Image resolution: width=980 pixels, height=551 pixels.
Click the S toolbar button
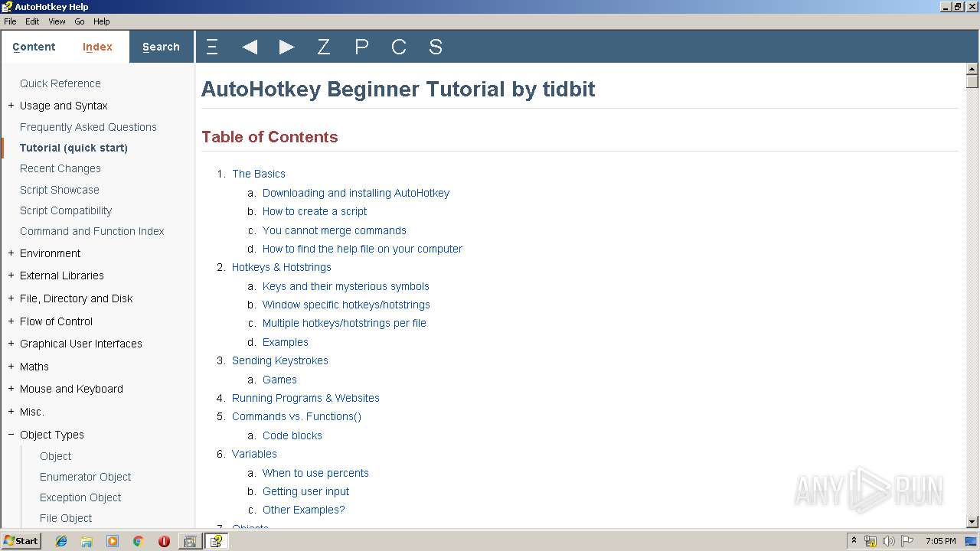click(436, 47)
